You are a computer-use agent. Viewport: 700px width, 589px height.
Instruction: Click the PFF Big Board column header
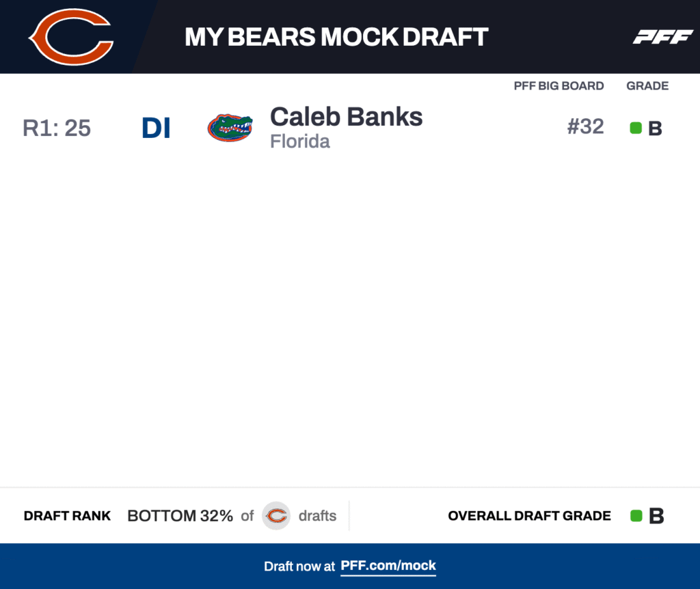(x=558, y=86)
